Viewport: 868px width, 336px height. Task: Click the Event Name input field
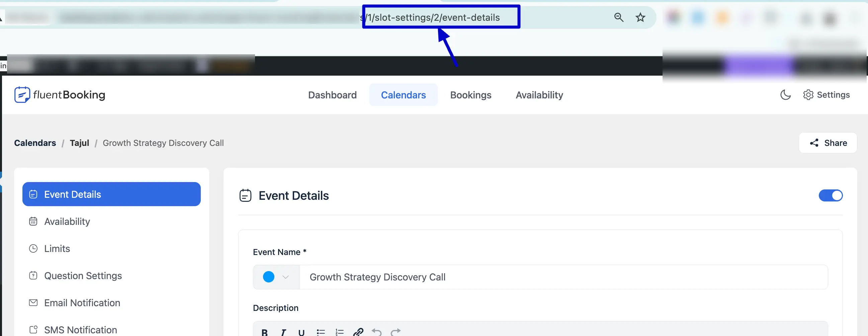click(563, 277)
